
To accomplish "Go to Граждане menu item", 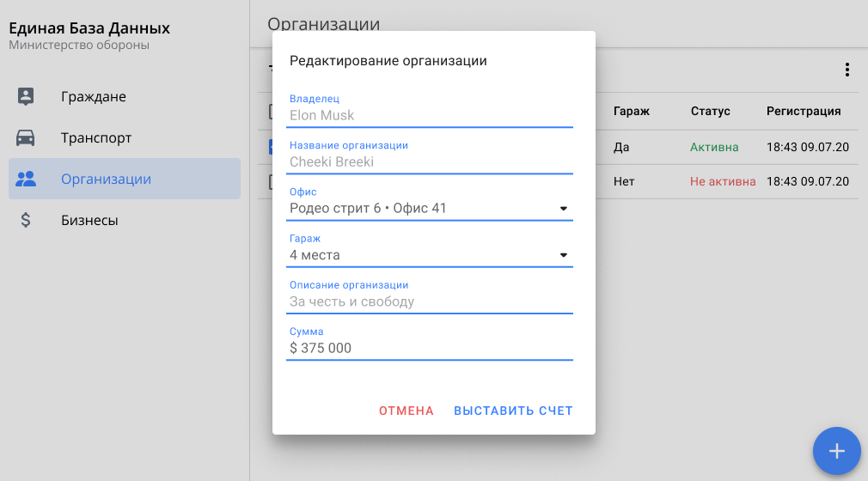I will (93, 97).
